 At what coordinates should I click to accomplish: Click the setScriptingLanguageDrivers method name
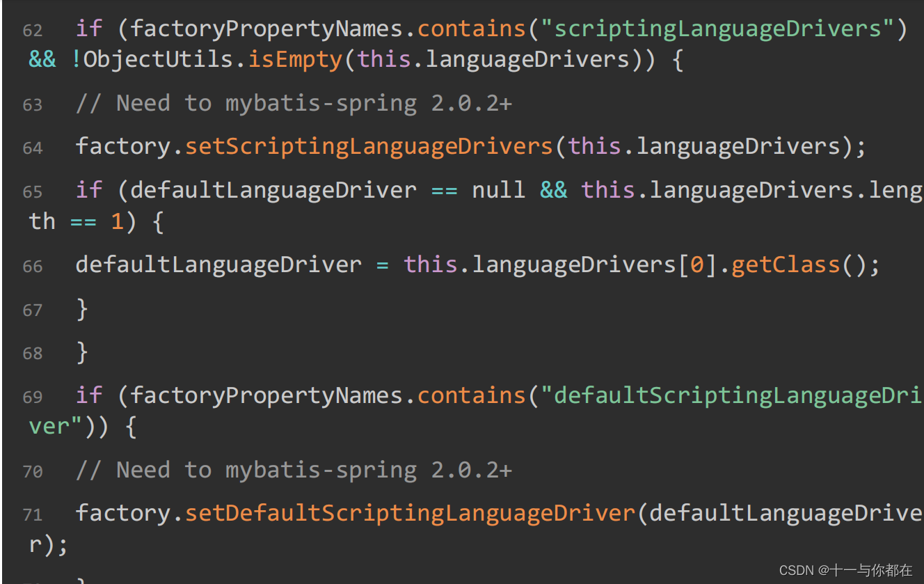[x=369, y=146]
